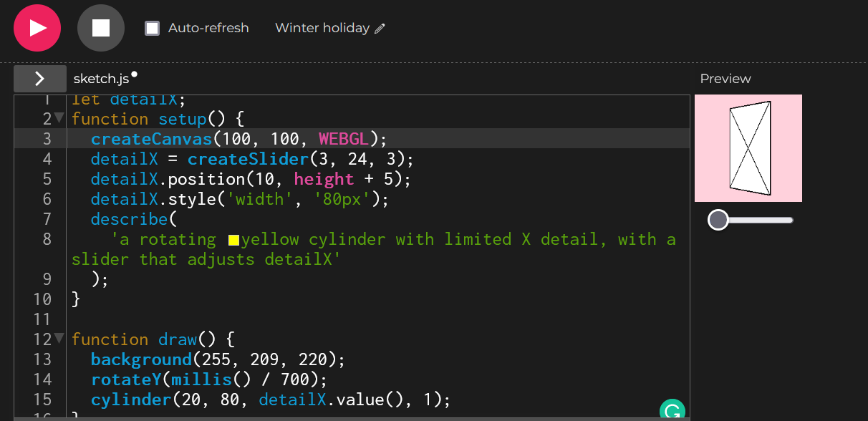Stop the running sketch
Image resolution: width=868 pixels, height=421 pixels.
click(x=101, y=28)
